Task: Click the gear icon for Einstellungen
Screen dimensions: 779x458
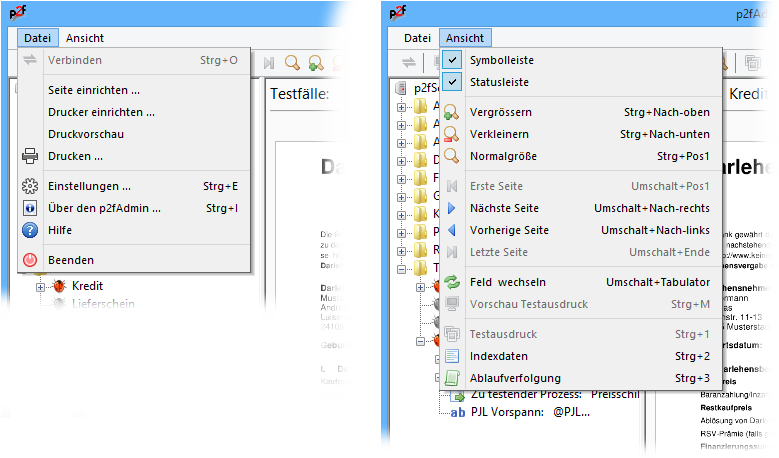Action: [30, 186]
